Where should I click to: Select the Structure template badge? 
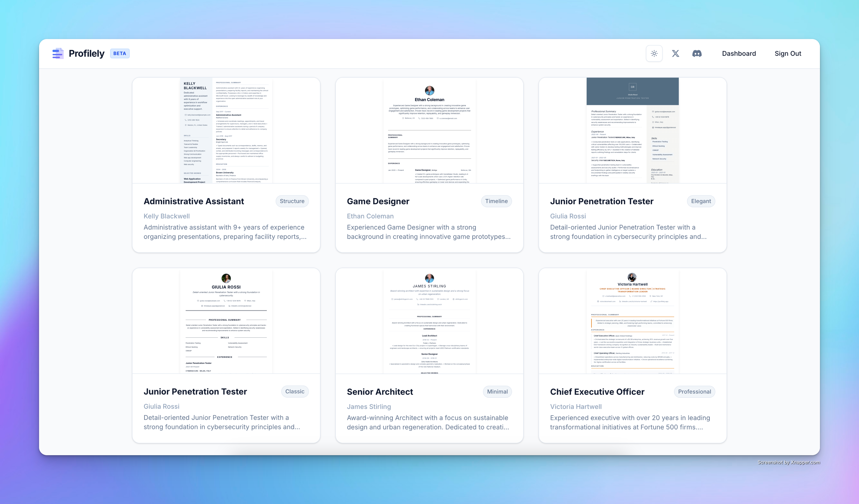[x=292, y=201]
